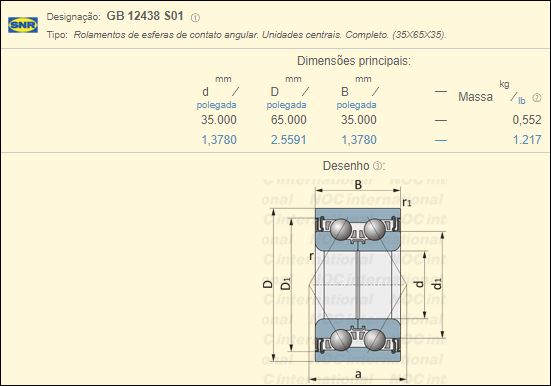Click the polegada label under B
The height and width of the screenshot is (386, 551).
click(356, 105)
